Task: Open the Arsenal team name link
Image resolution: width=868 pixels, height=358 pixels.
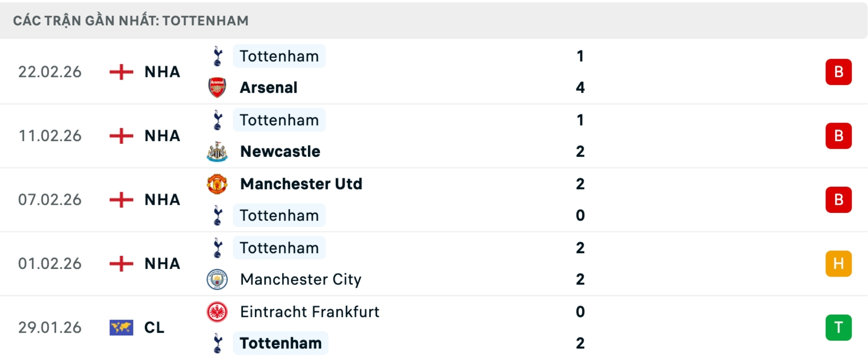Action: (269, 87)
